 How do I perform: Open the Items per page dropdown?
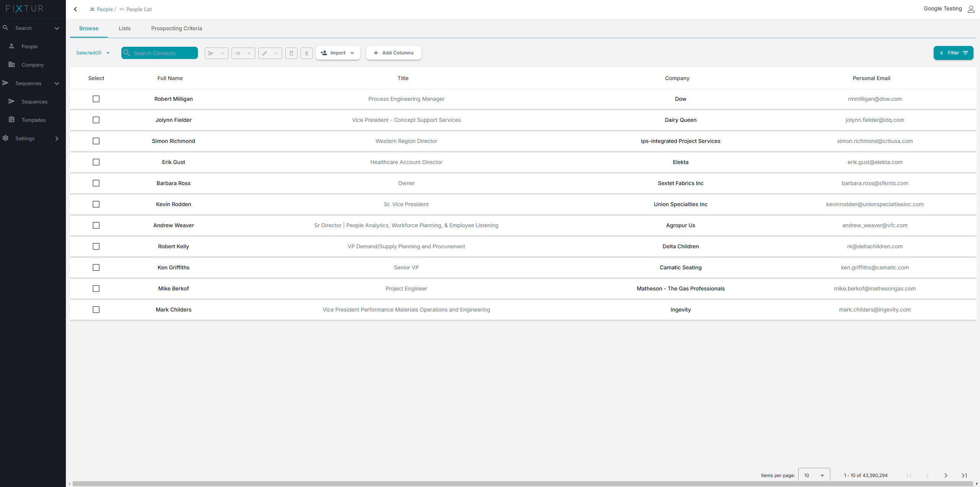coord(814,476)
